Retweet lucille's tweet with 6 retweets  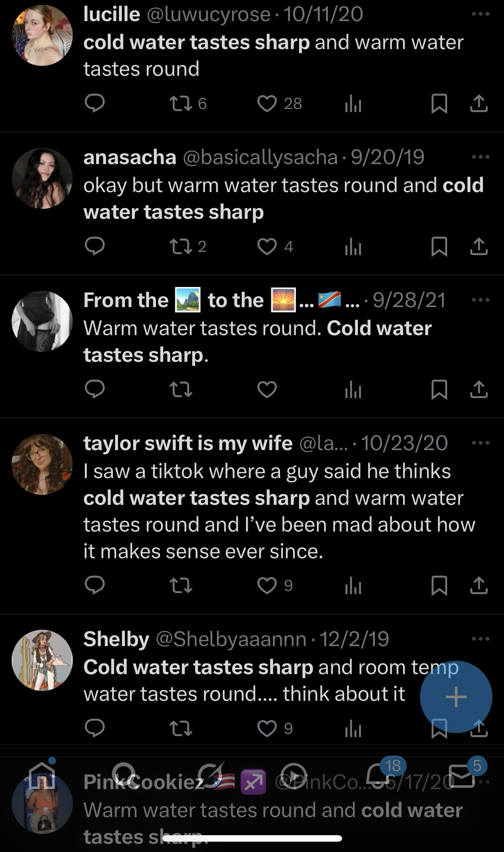click(181, 103)
